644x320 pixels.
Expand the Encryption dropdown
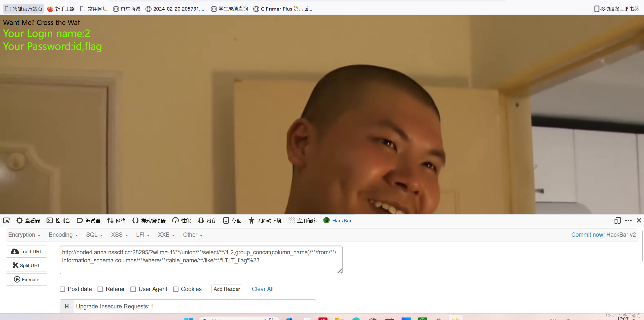point(24,235)
